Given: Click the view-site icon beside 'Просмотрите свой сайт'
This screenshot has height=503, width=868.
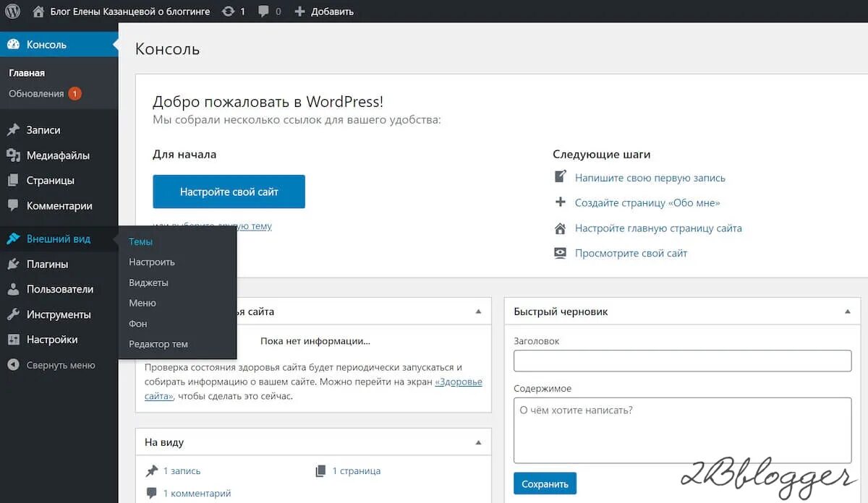Looking at the screenshot, I should point(560,253).
